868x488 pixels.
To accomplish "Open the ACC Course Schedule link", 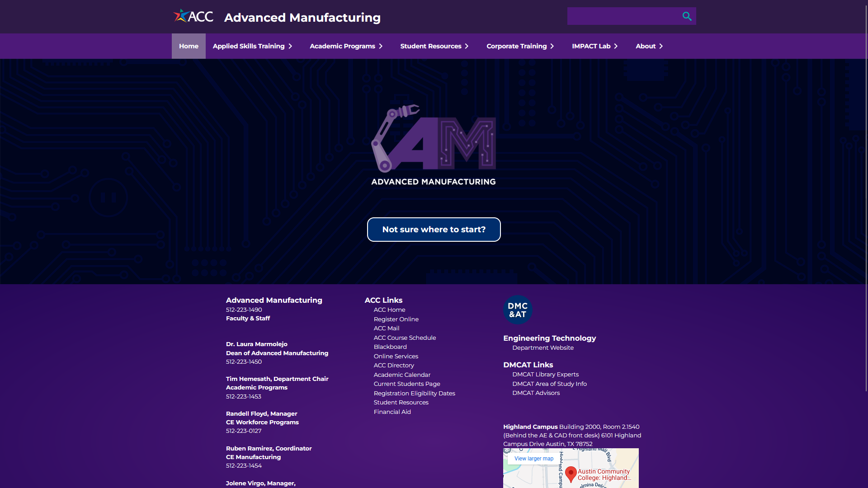I will [x=405, y=338].
